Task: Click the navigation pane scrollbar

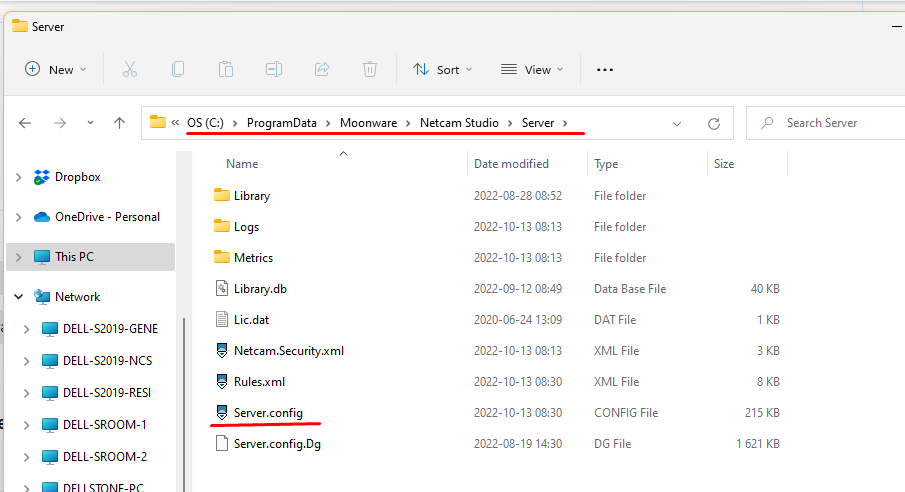Action: click(x=184, y=404)
